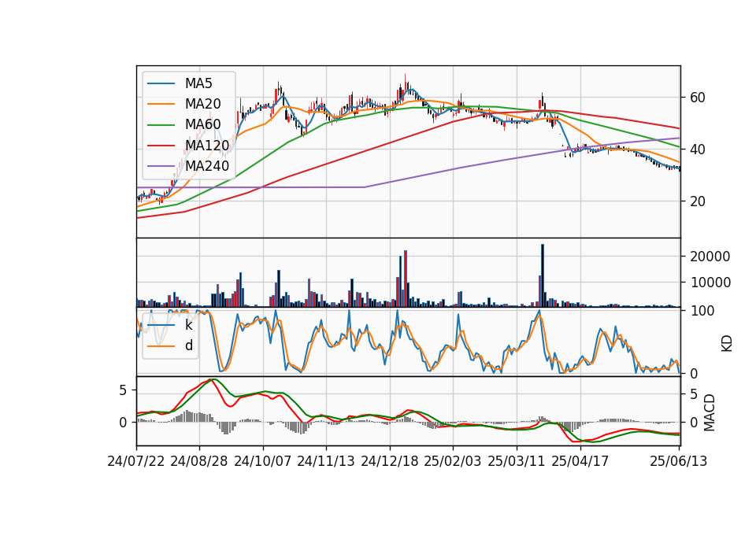
Task: Click the 24/11/13 date tick label
Action: tap(326, 461)
